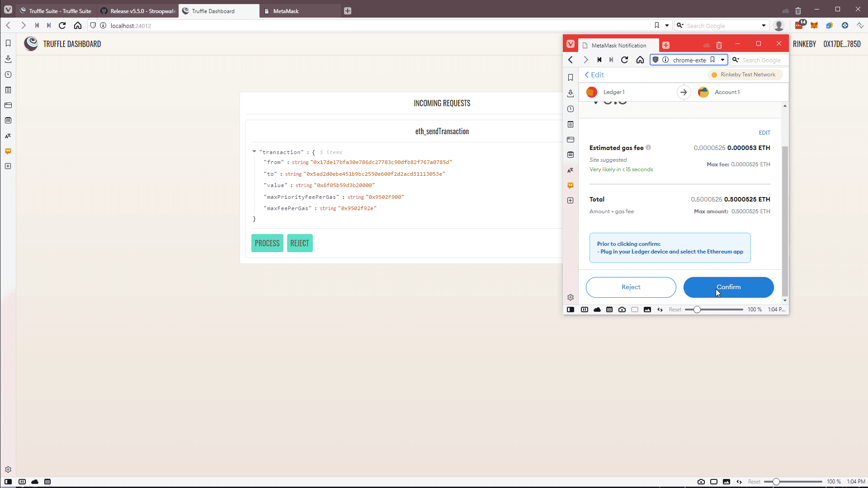Screen dimensions: 868x488
Task: Switch to the Release v5.5.0 GitHub tab
Action: [138, 11]
